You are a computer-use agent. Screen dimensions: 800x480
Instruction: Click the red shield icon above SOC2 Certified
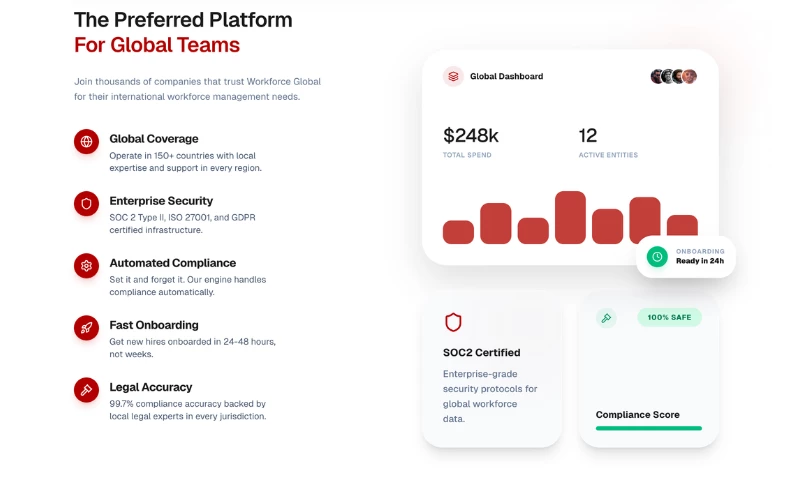(453, 322)
